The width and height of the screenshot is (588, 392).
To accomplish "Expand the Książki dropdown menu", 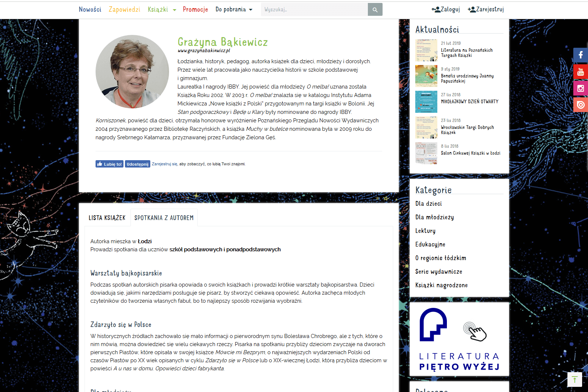I will [162, 10].
